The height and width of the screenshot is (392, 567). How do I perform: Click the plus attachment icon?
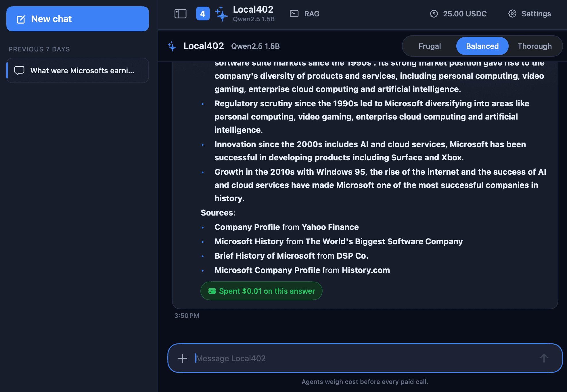[x=182, y=358]
